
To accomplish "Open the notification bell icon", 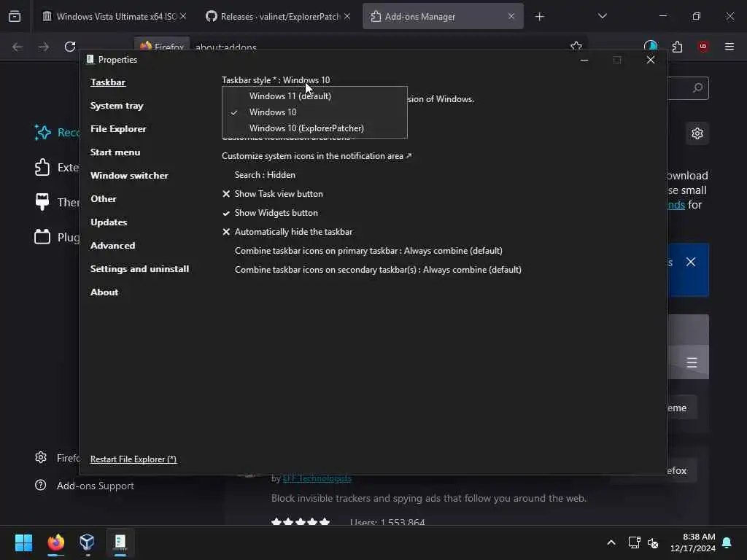I will pyautogui.click(x=727, y=542).
